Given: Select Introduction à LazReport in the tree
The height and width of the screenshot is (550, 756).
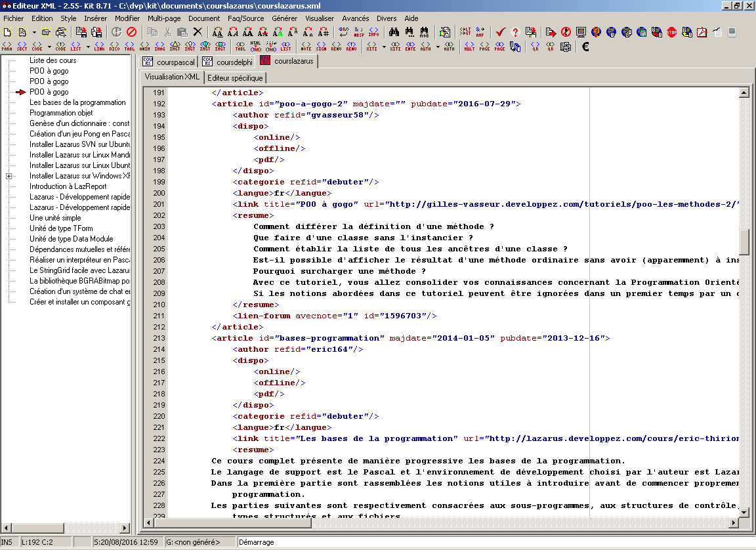Looking at the screenshot, I should tap(68, 186).
